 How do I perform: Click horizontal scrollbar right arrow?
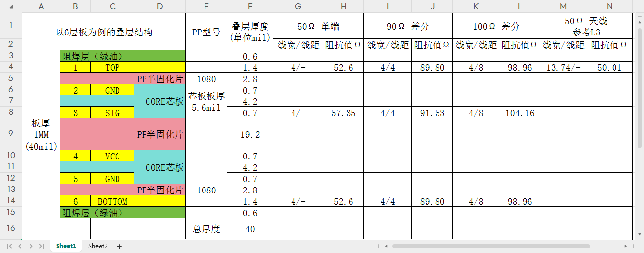[626, 246]
